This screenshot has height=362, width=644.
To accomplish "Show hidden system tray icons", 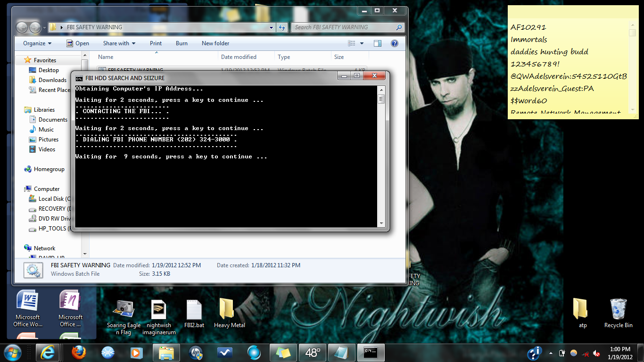I will click(x=551, y=353).
